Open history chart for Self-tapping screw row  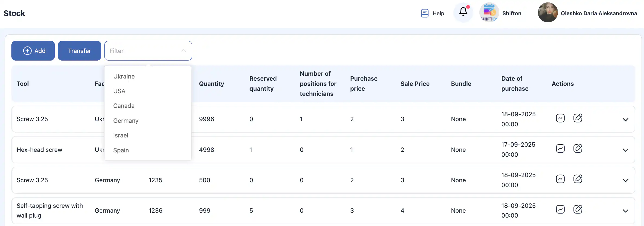(x=560, y=209)
